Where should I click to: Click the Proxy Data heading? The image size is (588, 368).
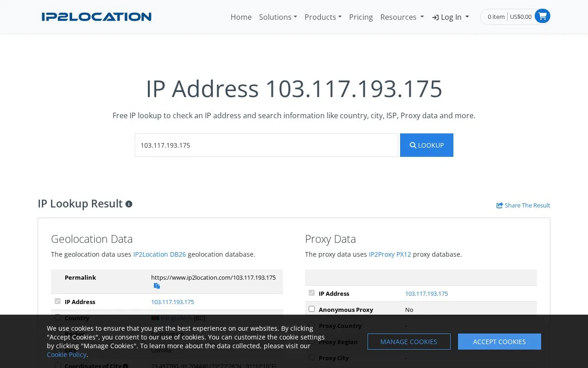pyautogui.click(x=330, y=239)
